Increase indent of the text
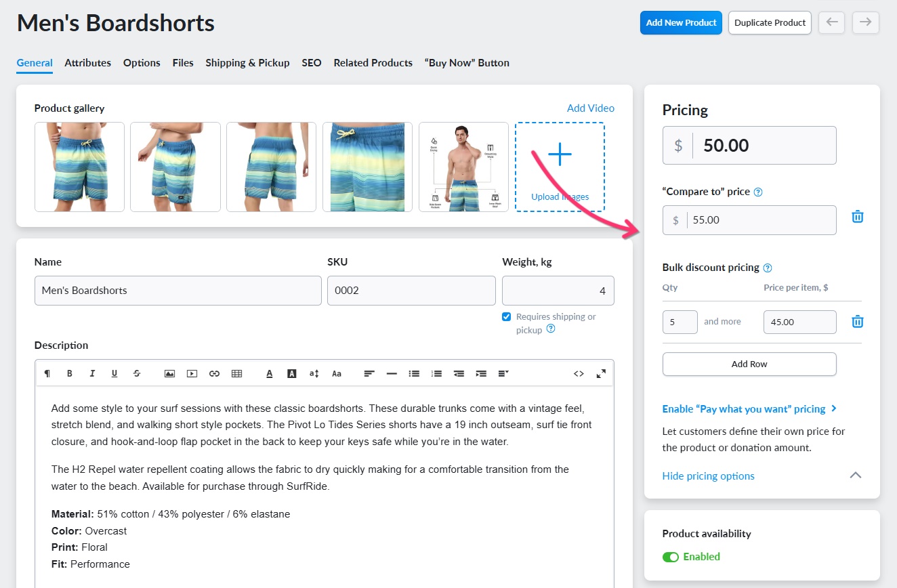 [481, 373]
